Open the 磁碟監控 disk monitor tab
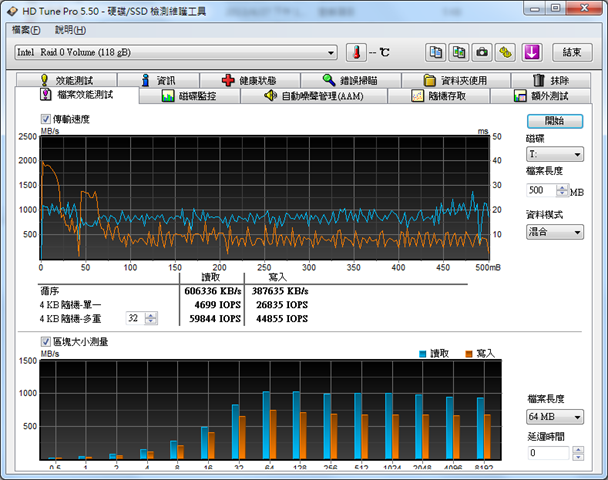 [188, 97]
